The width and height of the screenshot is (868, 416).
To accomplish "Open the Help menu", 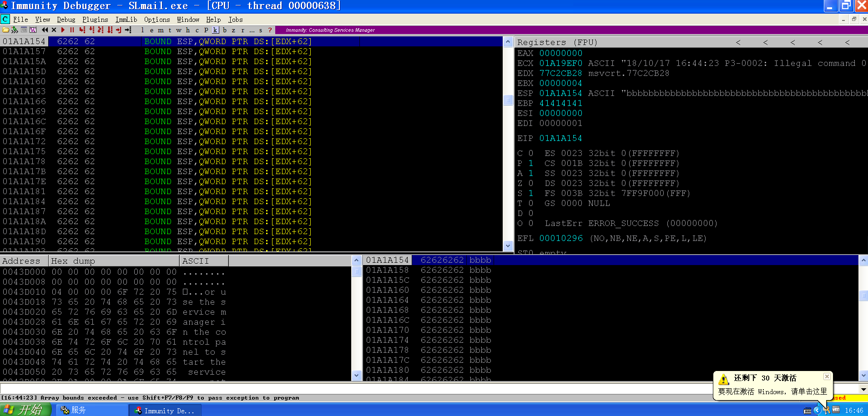I will pyautogui.click(x=213, y=20).
